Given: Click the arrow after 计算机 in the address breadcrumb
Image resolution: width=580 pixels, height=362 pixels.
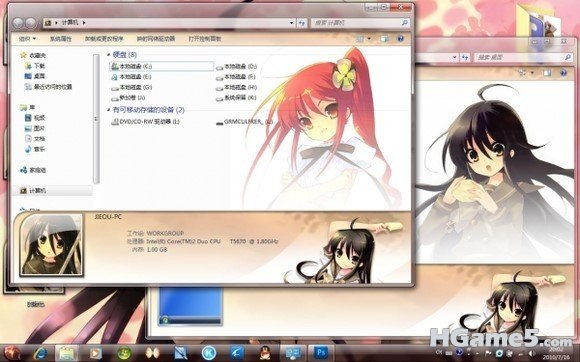Looking at the screenshot, I should pos(84,23).
